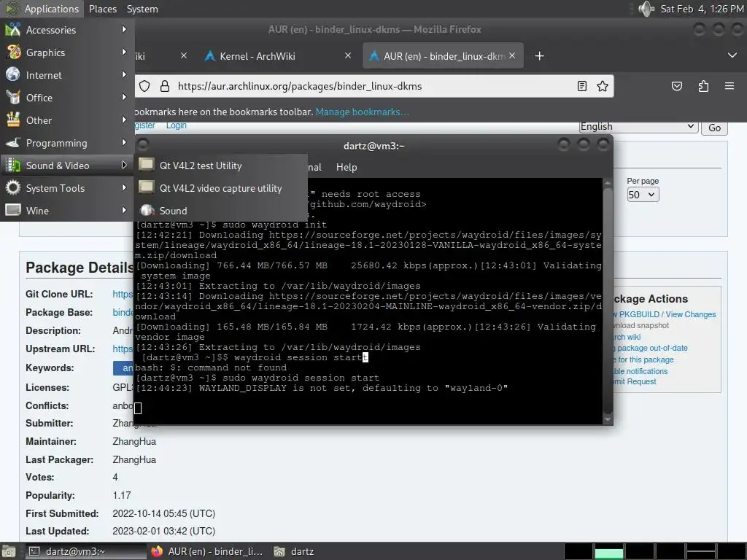This screenshot has width=747, height=560.
Task: Switch to the highlighted workspace in pager
Action: tap(609, 551)
